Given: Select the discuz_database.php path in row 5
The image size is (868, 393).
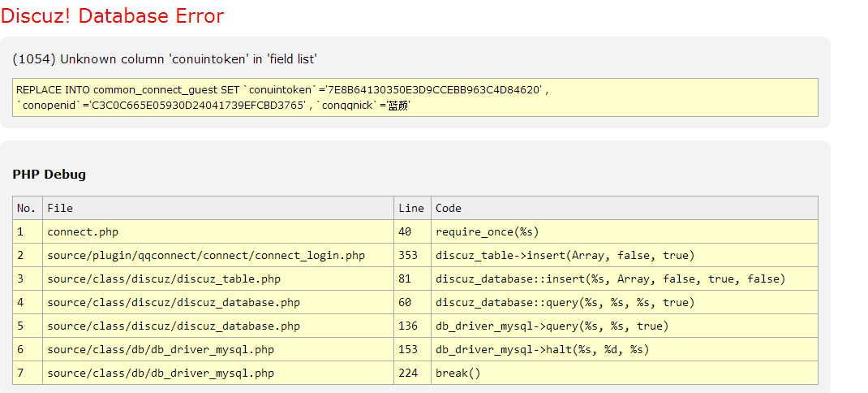Looking at the screenshot, I should (174, 326).
